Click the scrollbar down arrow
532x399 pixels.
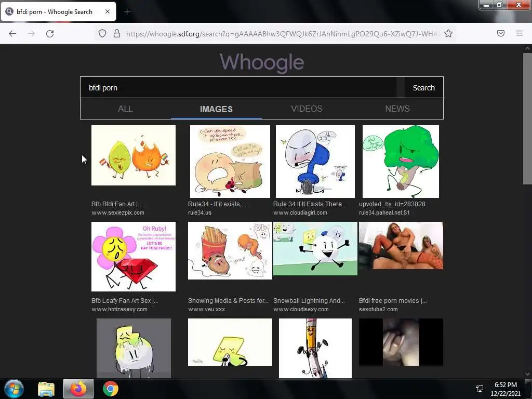tap(527, 374)
